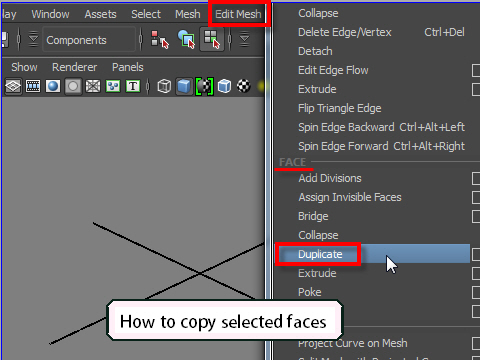This screenshot has width=480, height=360.
Task: Click the T icon in panel toolbar
Action: 133,86
